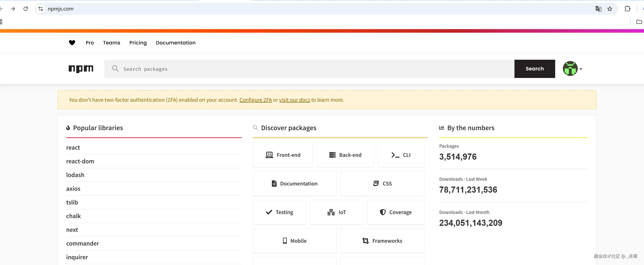This screenshot has height=265, width=644.
Task: Select the Front-end package category
Action: point(283,155)
